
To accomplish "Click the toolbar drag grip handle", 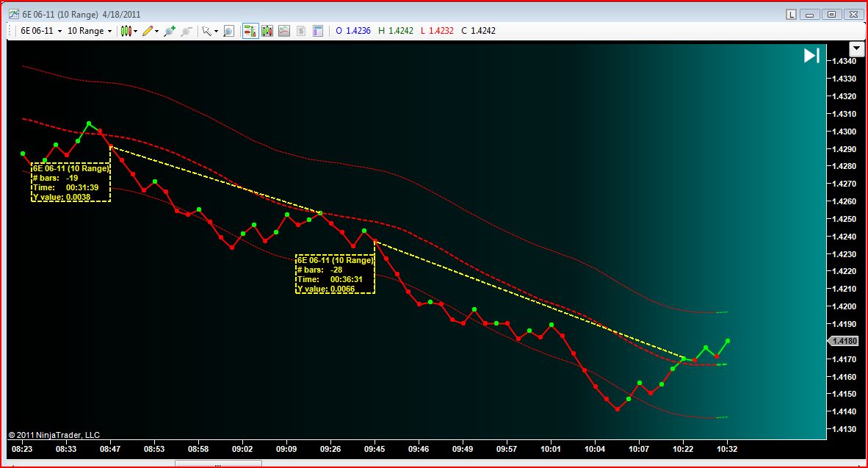I will [x=11, y=31].
